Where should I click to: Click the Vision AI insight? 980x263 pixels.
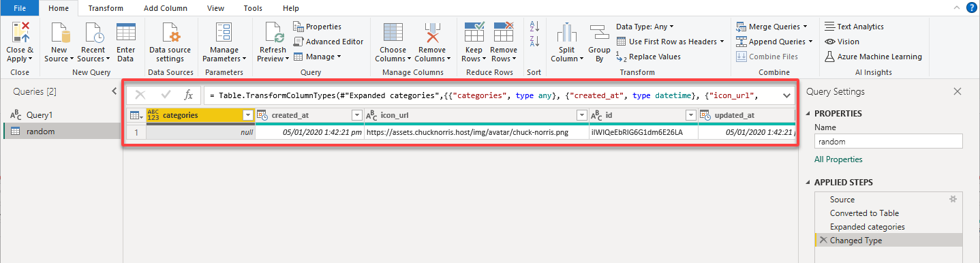pos(842,42)
